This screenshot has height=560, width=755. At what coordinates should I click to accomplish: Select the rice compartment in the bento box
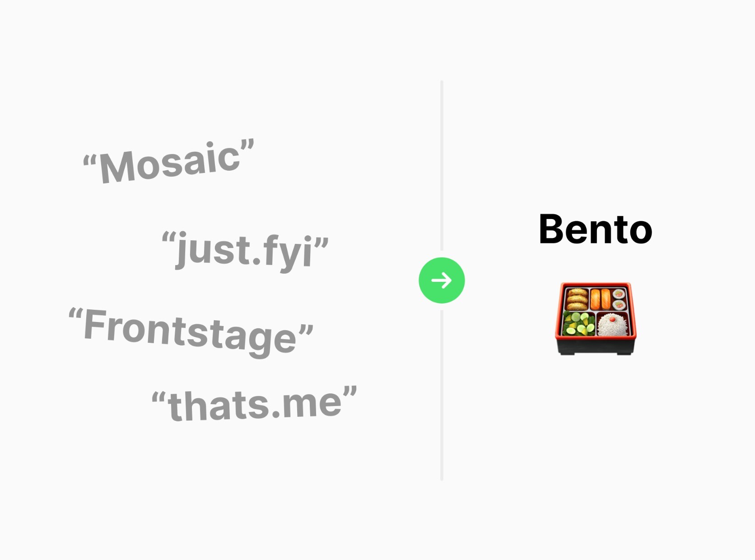point(612,324)
